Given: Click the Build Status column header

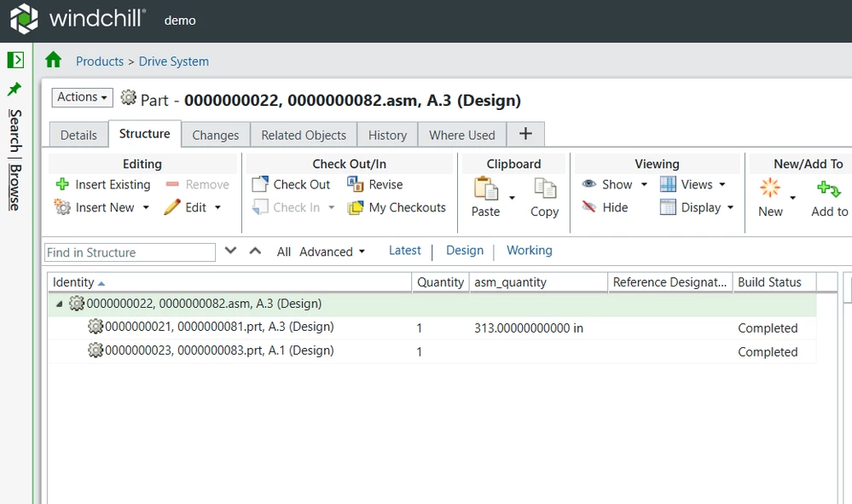Looking at the screenshot, I should click(774, 282).
